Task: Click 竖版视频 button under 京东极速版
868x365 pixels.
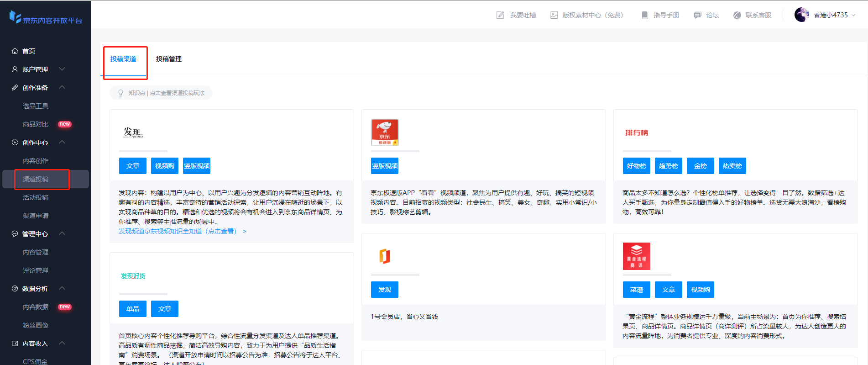Action: (385, 166)
